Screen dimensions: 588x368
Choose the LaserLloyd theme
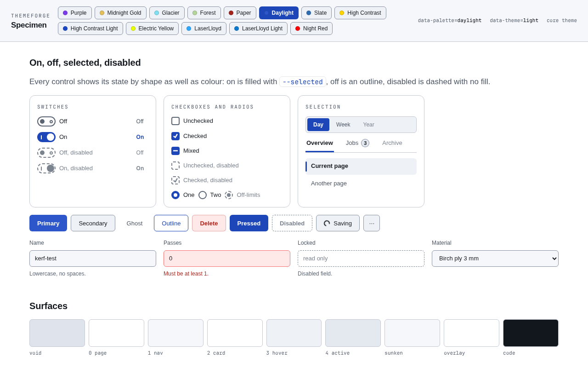(x=204, y=29)
